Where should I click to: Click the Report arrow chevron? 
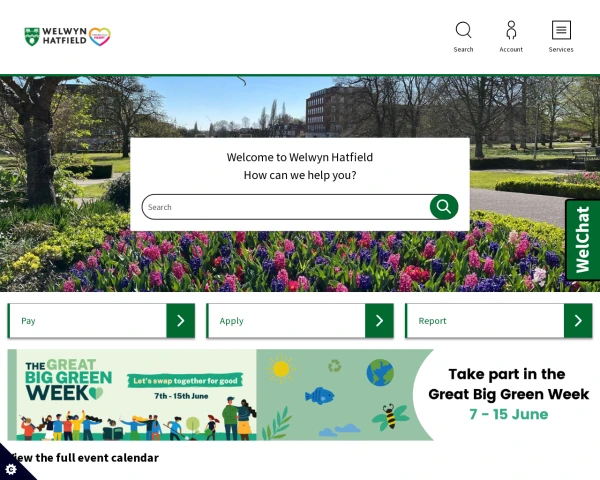point(578,321)
